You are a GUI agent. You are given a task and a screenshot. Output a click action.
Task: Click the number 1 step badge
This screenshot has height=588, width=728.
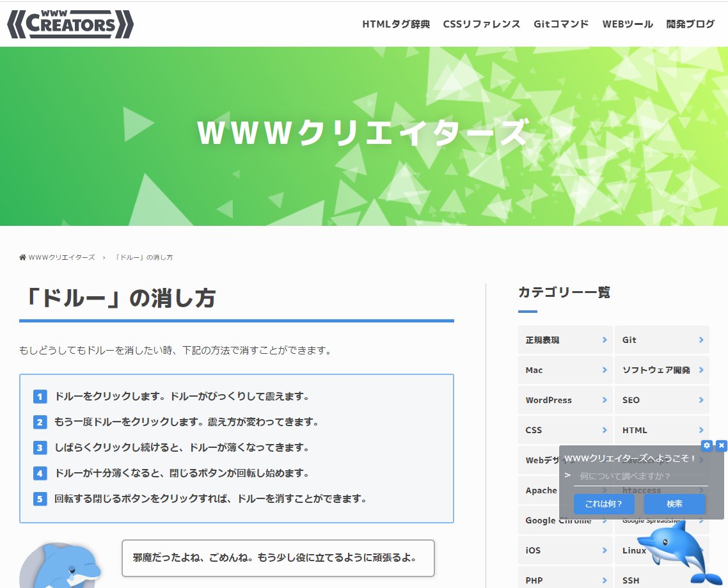tap(40, 397)
